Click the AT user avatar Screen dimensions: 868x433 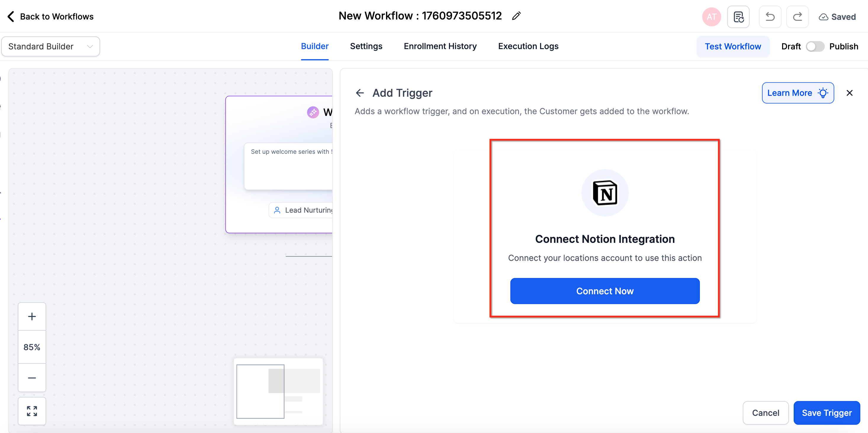tap(711, 17)
